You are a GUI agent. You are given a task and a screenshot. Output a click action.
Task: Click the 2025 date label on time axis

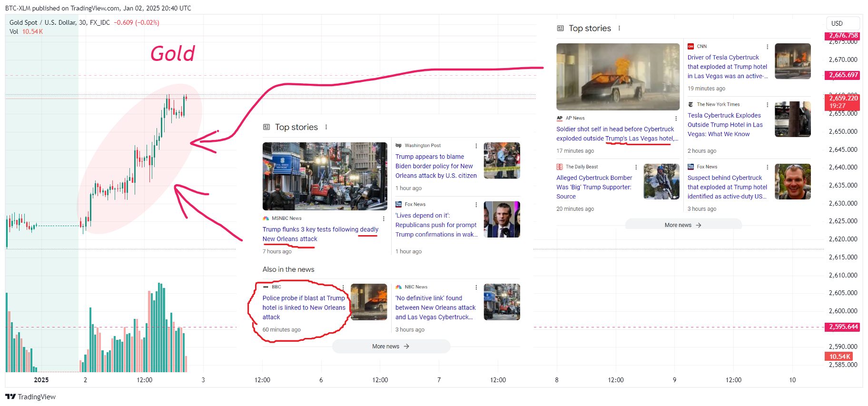coord(41,380)
